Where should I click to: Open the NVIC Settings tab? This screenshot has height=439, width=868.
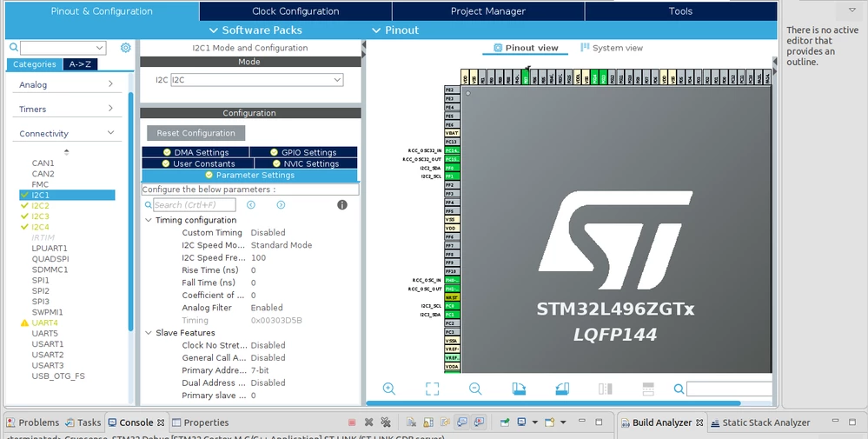pyautogui.click(x=306, y=163)
